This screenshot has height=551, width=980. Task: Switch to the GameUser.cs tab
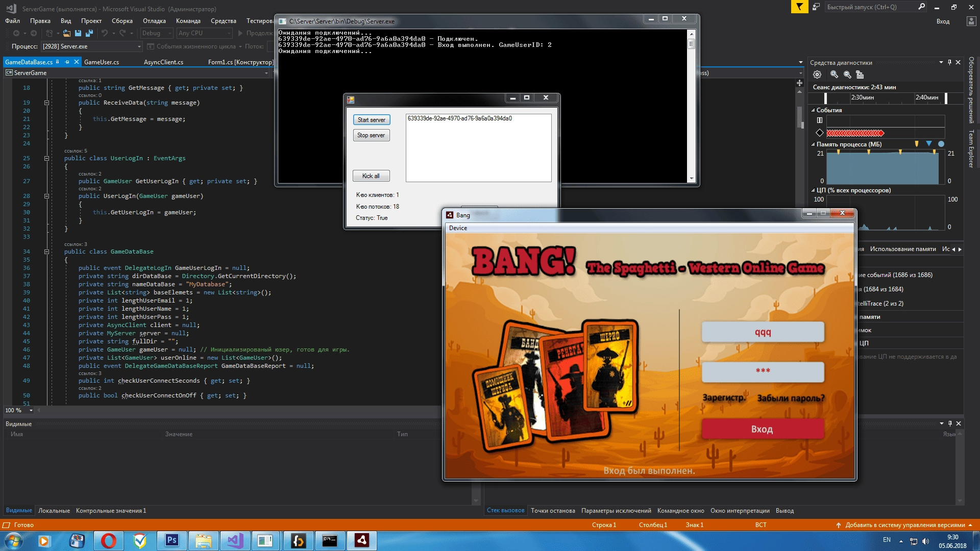tap(102, 62)
